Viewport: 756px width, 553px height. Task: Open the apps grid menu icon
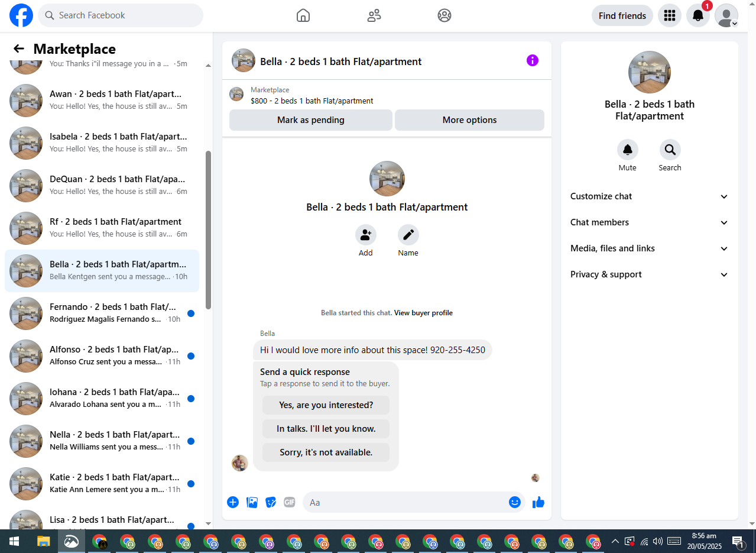(x=670, y=15)
